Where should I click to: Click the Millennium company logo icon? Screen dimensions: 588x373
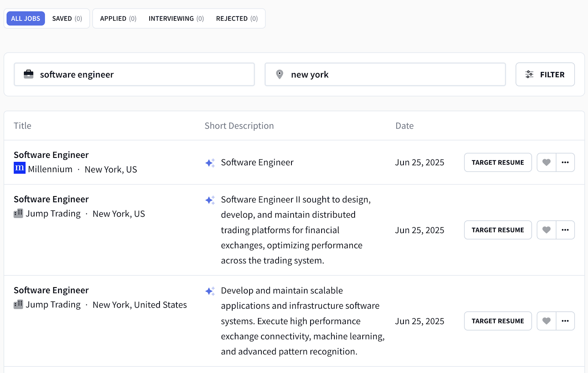19,168
